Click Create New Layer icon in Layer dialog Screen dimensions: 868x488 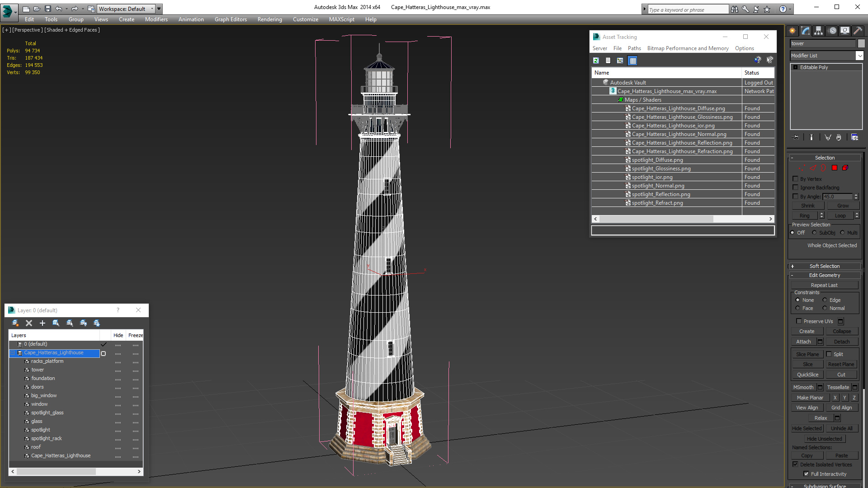pyautogui.click(x=15, y=323)
